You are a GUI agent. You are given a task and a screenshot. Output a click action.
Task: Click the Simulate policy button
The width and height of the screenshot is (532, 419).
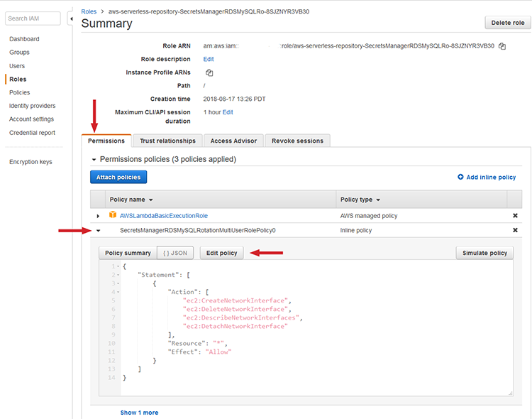[x=484, y=253]
